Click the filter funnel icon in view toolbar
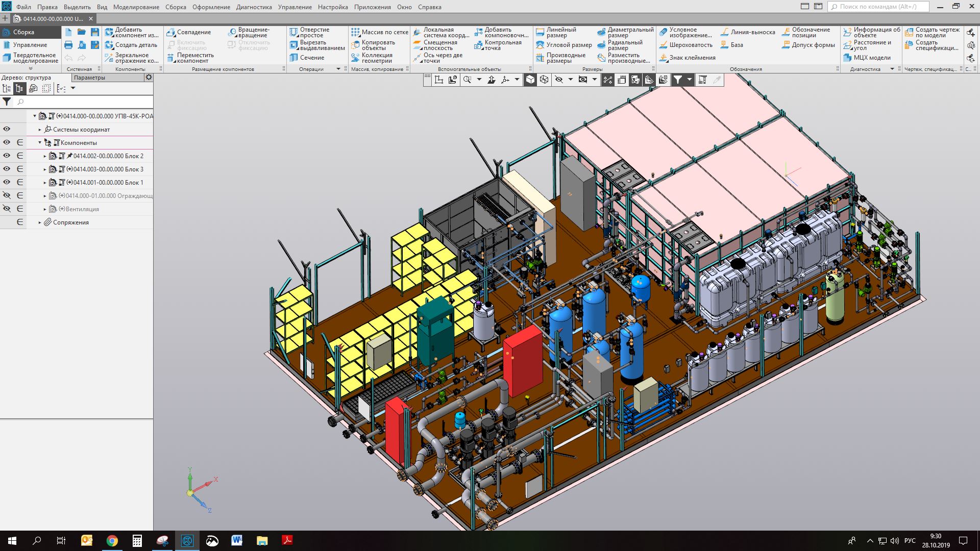 tap(677, 80)
